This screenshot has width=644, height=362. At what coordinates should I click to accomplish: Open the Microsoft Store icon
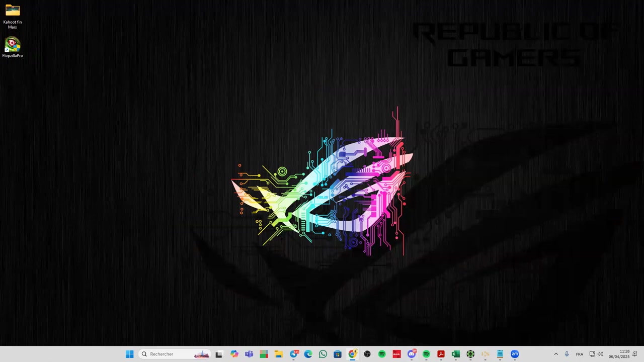point(338,354)
